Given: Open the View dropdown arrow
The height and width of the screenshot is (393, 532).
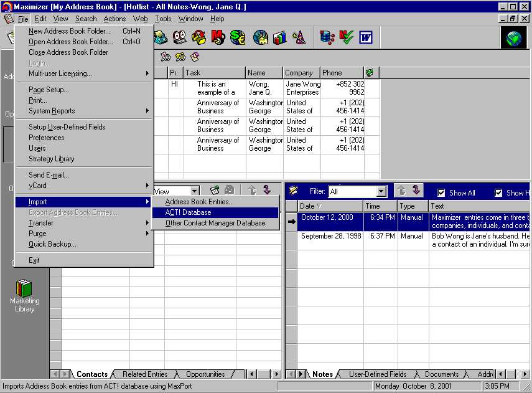Looking at the screenshot, I should 195,192.
